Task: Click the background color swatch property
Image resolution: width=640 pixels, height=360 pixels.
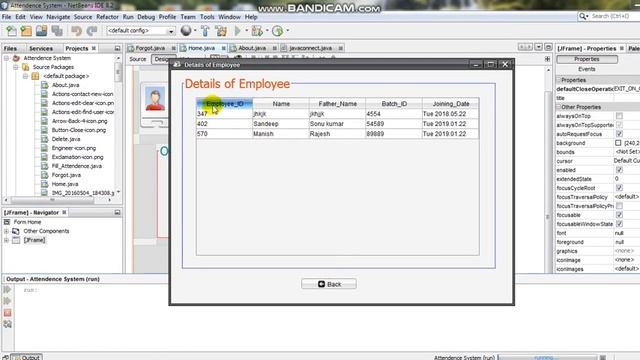Action: [x=618, y=143]
